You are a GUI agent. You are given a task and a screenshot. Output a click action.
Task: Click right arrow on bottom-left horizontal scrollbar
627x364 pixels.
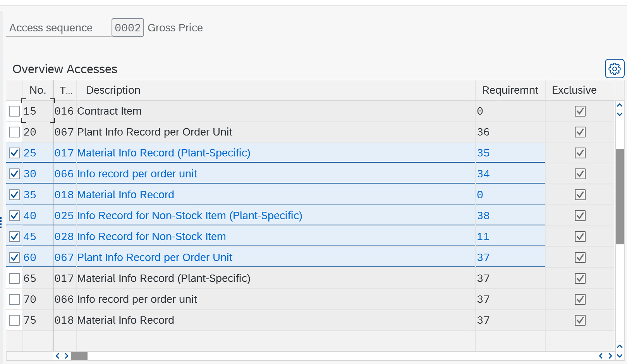point(67,356)
